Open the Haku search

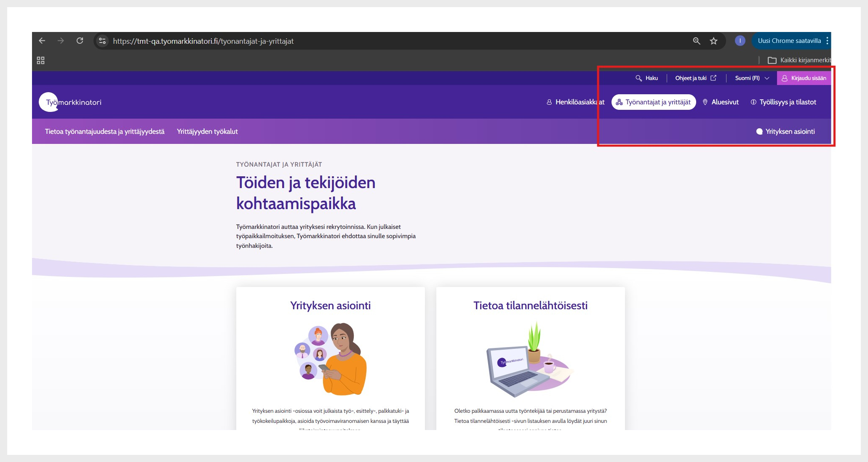click(647, 78)
